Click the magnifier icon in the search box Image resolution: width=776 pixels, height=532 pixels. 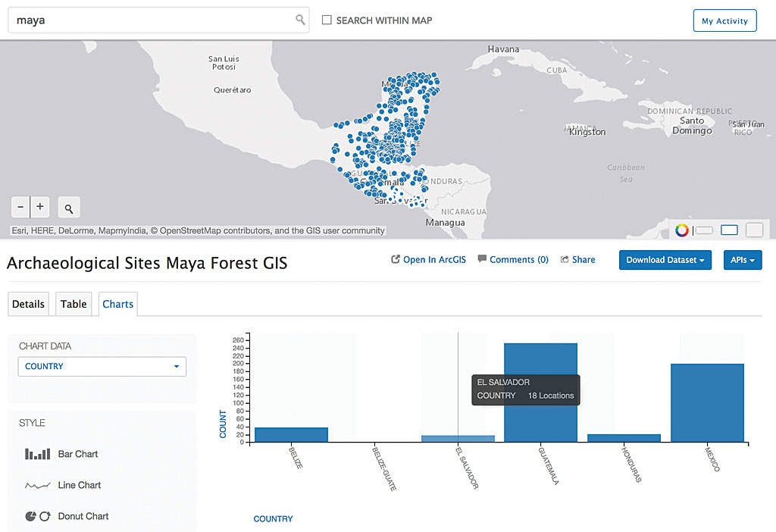pyautogui.click(x=300, y=20)
